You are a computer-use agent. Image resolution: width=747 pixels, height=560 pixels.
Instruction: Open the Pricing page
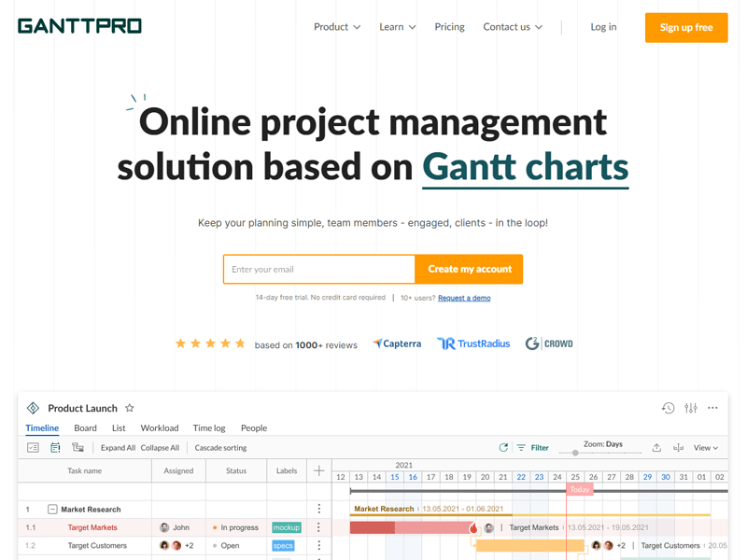449,27
